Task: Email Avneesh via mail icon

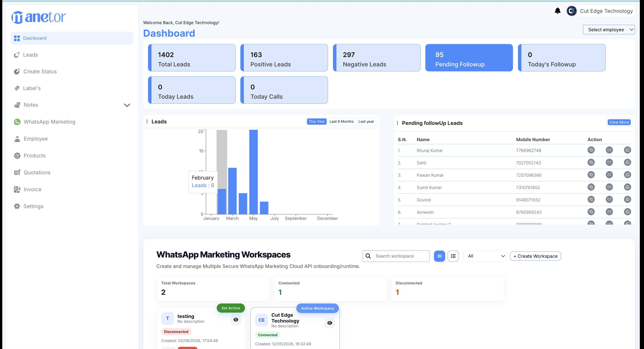Action: point(609,212)
